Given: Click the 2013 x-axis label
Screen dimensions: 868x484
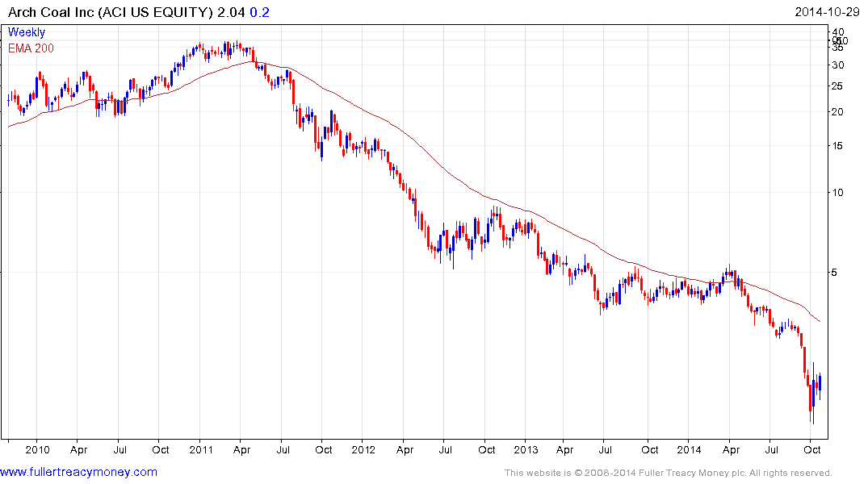Looking at the screenshot, I should tap(526, 450).
